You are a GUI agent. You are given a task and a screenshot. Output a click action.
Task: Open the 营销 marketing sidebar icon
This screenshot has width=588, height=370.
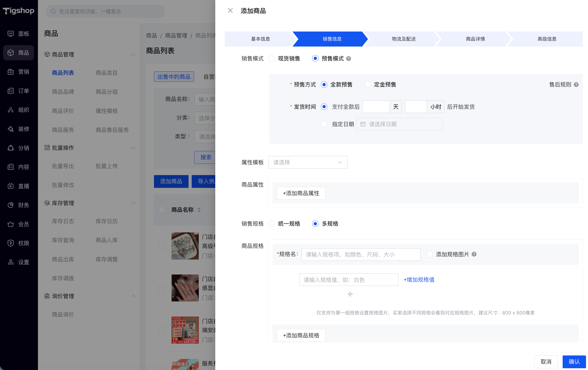tap(11, 72)
